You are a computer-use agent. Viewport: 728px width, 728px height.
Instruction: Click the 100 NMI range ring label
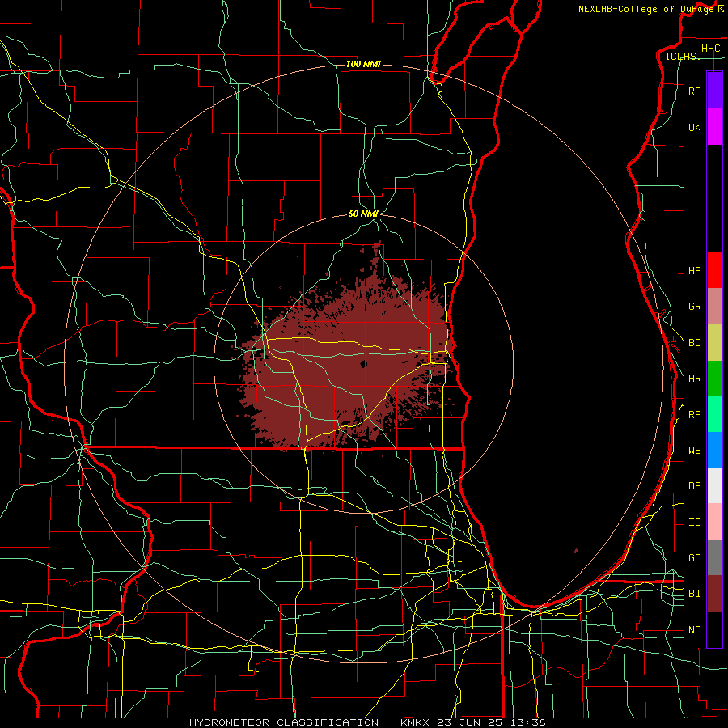[363, 64]
